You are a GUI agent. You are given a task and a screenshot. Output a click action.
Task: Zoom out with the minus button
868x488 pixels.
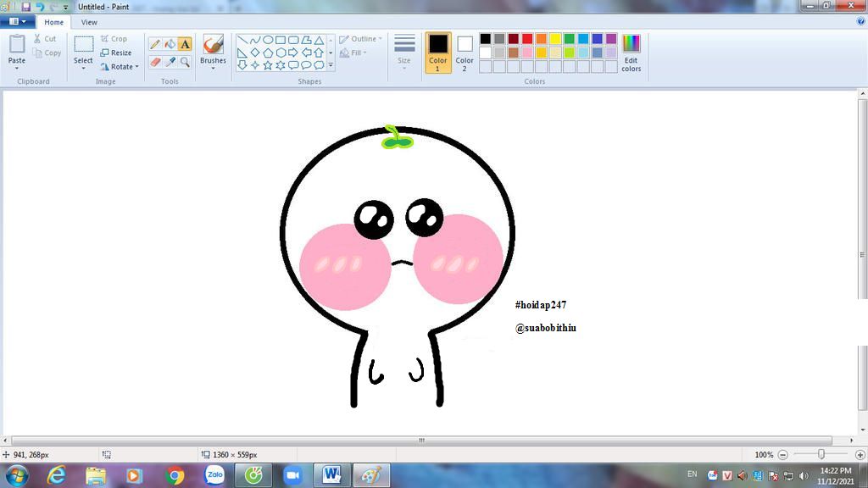coord(782,455)
